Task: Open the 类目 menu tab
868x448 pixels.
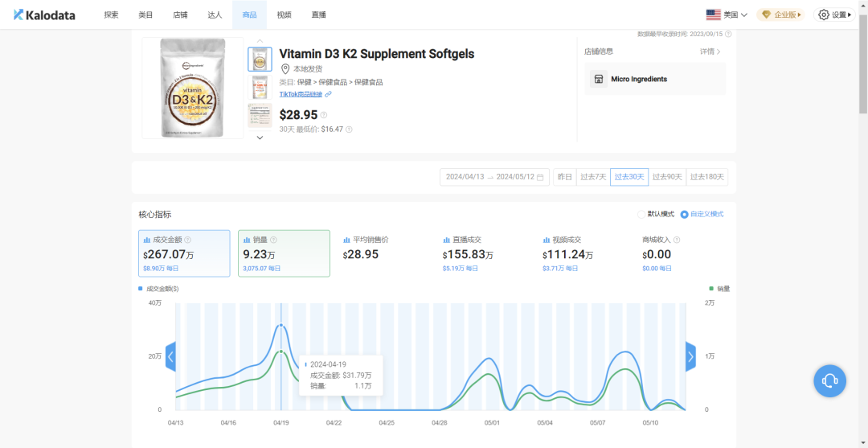Action: pos(145,15)
